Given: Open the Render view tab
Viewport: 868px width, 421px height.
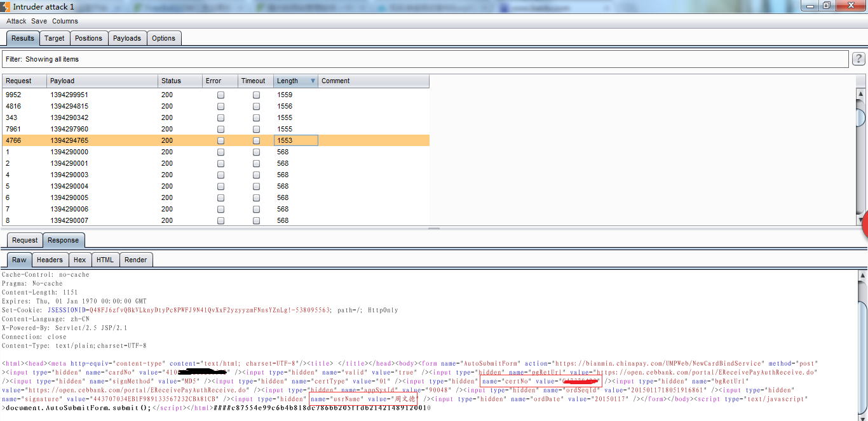Looking at the screenshot, I should click(136, 260).
